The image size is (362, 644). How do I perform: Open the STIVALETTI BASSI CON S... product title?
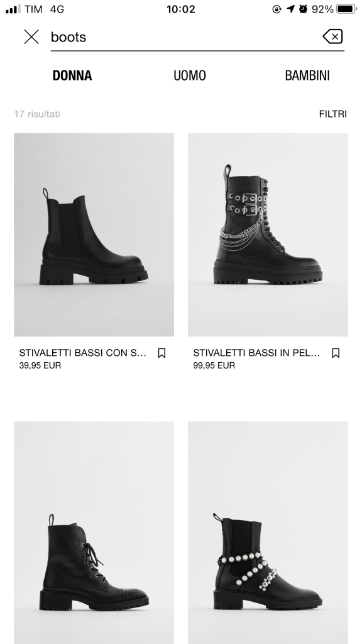pyautogui.click(x=82, y=353)
